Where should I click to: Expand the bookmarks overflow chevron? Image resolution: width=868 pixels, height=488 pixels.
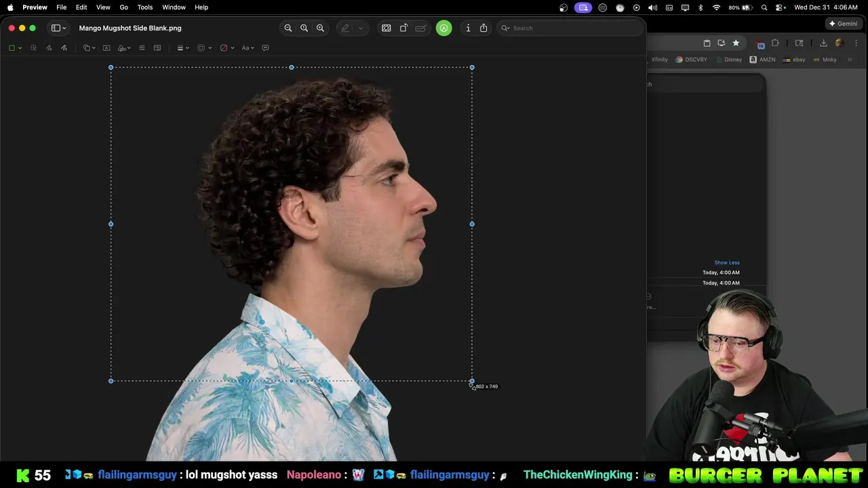[x=850, y=60]
